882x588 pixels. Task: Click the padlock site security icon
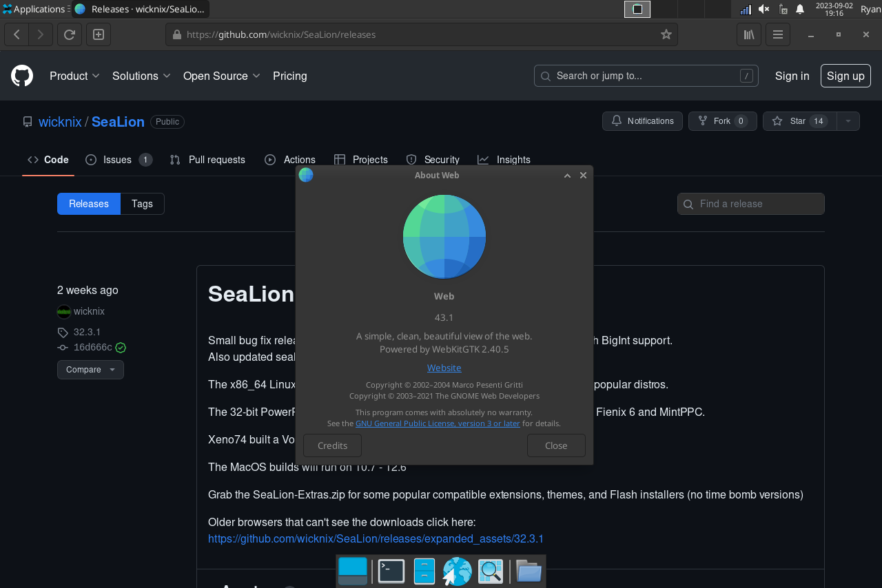[176, 34]
